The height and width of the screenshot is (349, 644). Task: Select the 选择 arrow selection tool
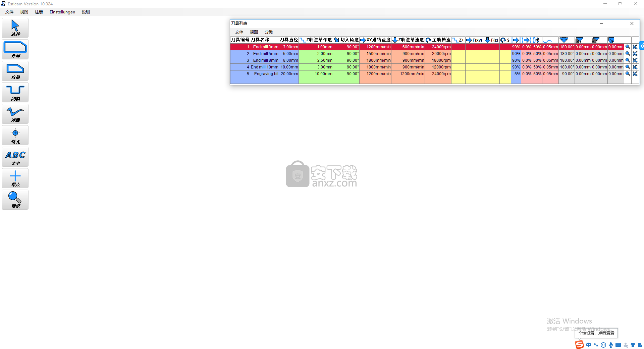(15, 28)
